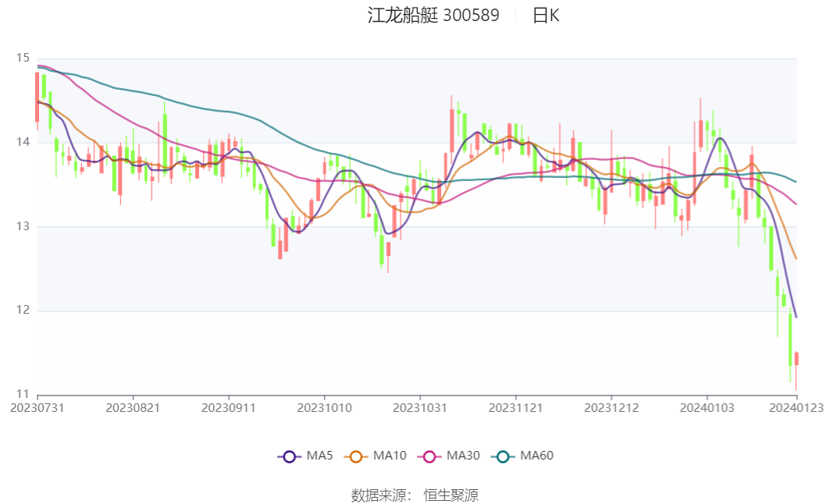The width and height of the screenshot is (829, 504).
Task: Toggle the MA30 legend series
Action: pos(448,456)
